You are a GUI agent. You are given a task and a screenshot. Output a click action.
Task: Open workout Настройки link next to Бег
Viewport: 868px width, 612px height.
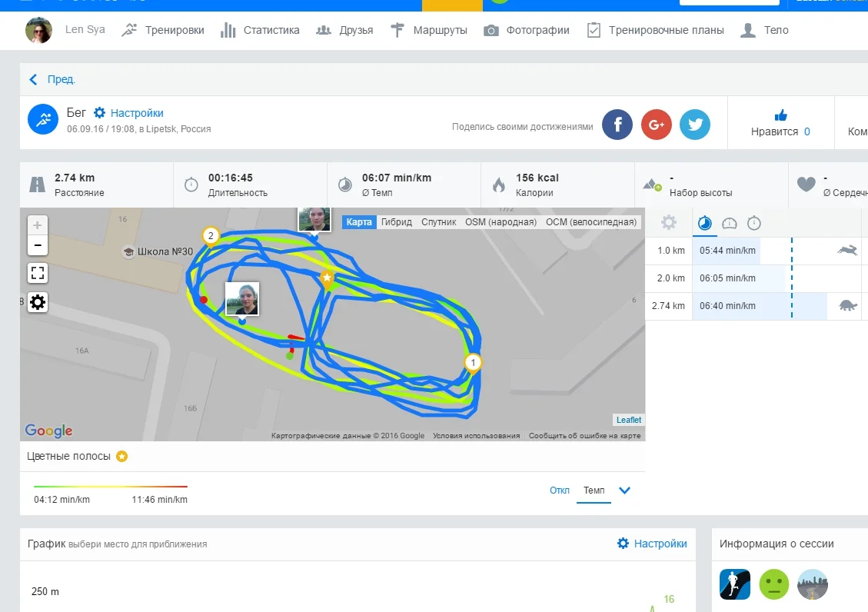click(x=128, y=113)
